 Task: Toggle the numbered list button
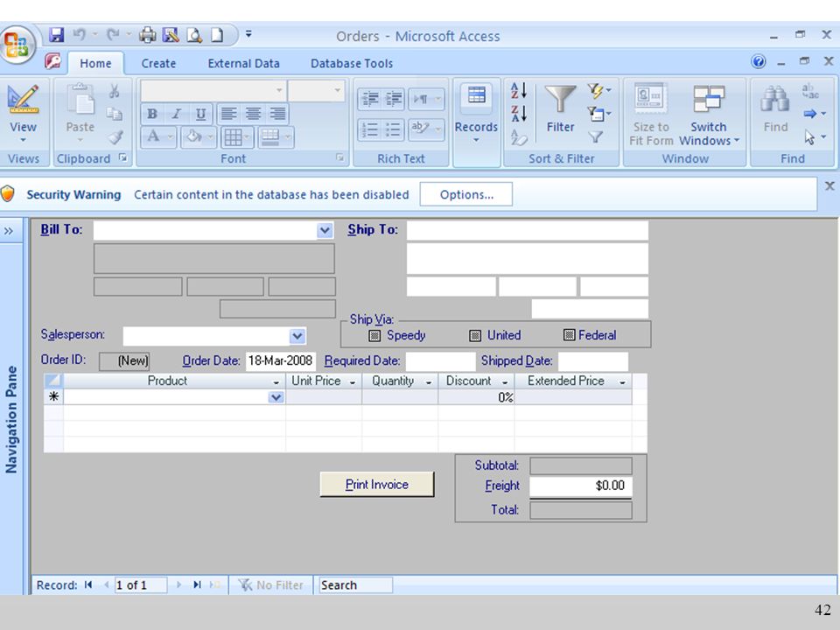tap(369, 129)
